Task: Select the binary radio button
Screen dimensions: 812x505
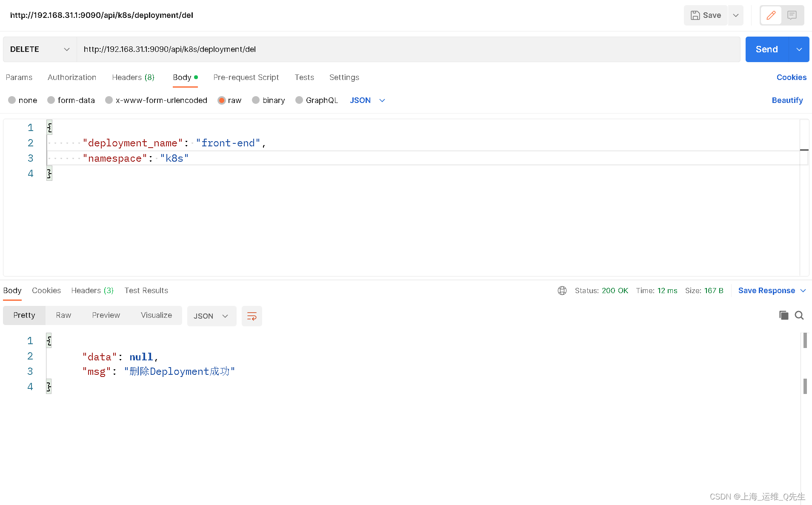Action: click(x=256, y=100)
